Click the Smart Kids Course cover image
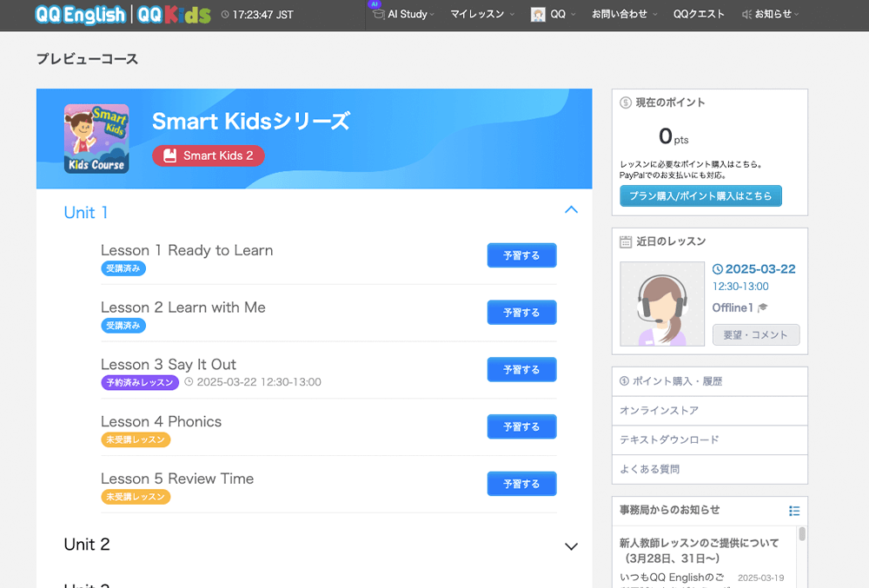Viewport: 869px width, 588px height. point(96,139)
